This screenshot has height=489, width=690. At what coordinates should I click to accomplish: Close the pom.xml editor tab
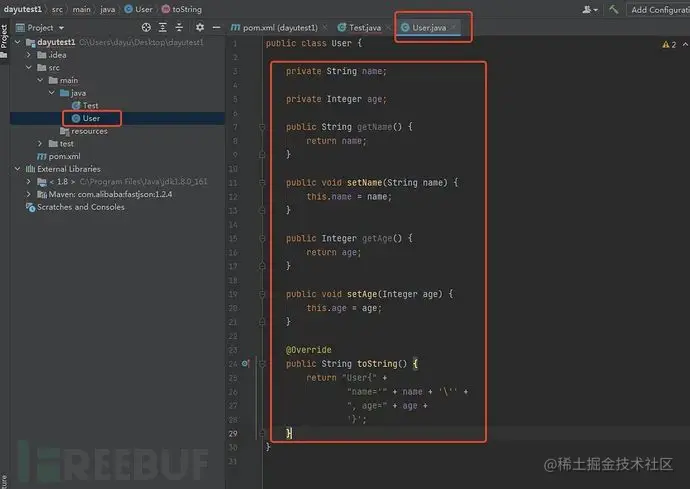[x=325, y=28]
